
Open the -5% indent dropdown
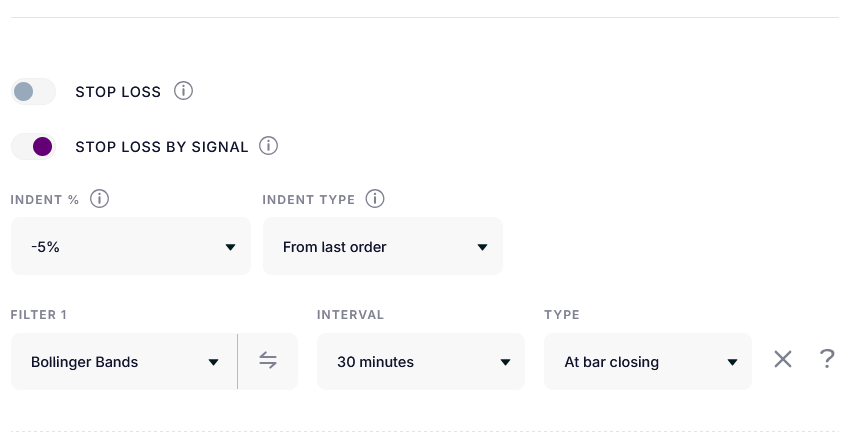coord(131,246)
